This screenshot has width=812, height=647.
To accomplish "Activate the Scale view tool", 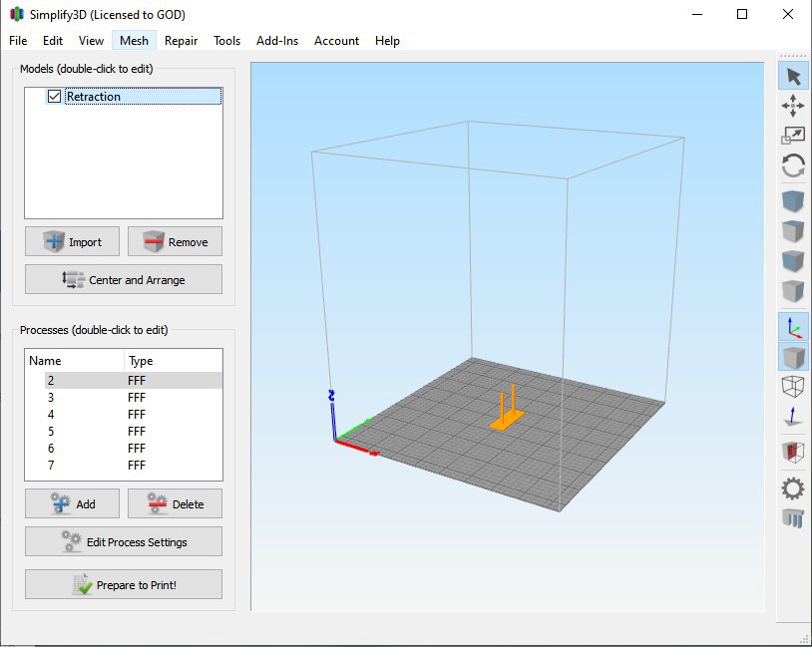I will coord(793,136).
